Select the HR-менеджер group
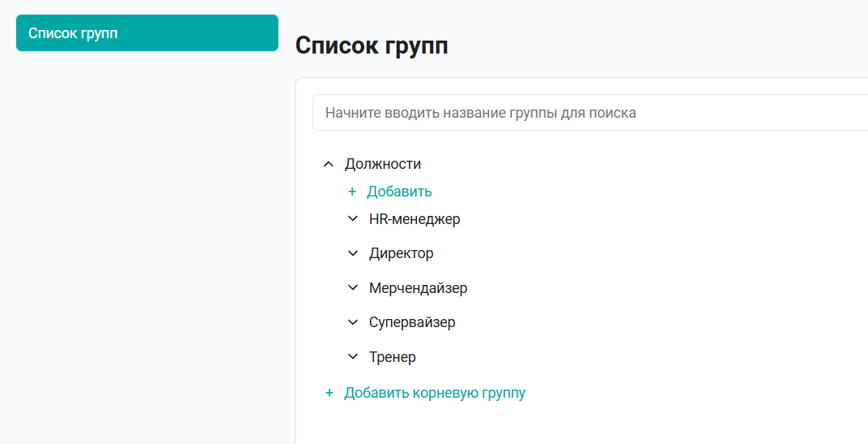 click(x=415, y=219)
